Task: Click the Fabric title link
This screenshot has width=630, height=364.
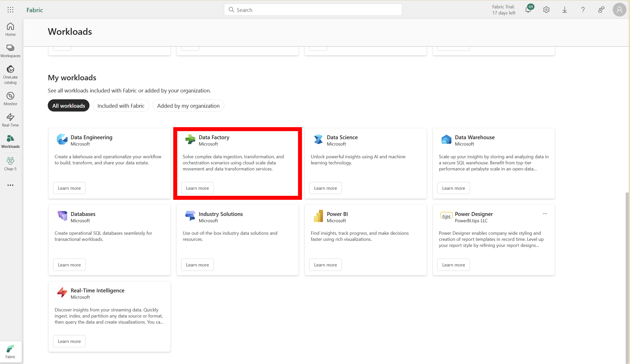Action: (34, 10)
